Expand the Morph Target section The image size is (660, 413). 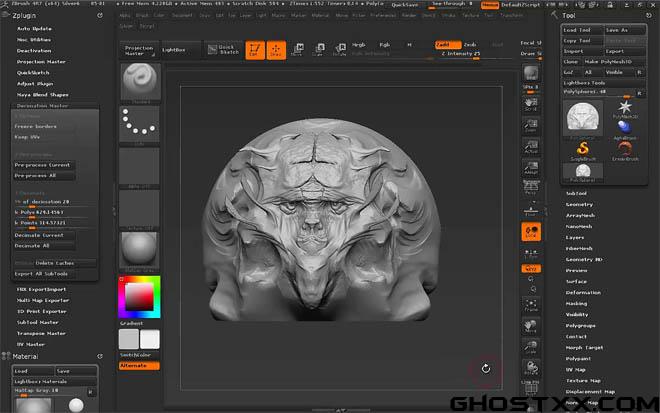tap(585, 348)
